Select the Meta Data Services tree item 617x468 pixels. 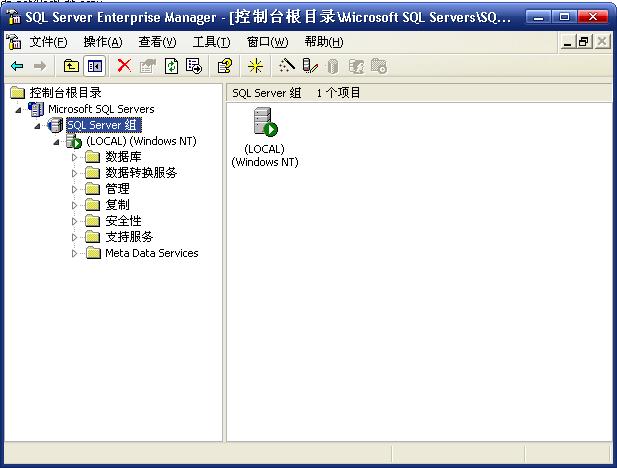[x=151, y=253]
